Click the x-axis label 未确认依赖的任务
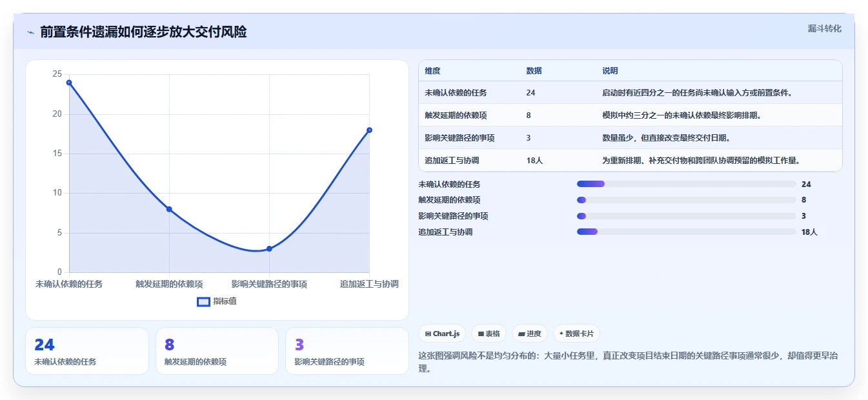This screenshot has height=400, width=868. (x=69, y=284)
